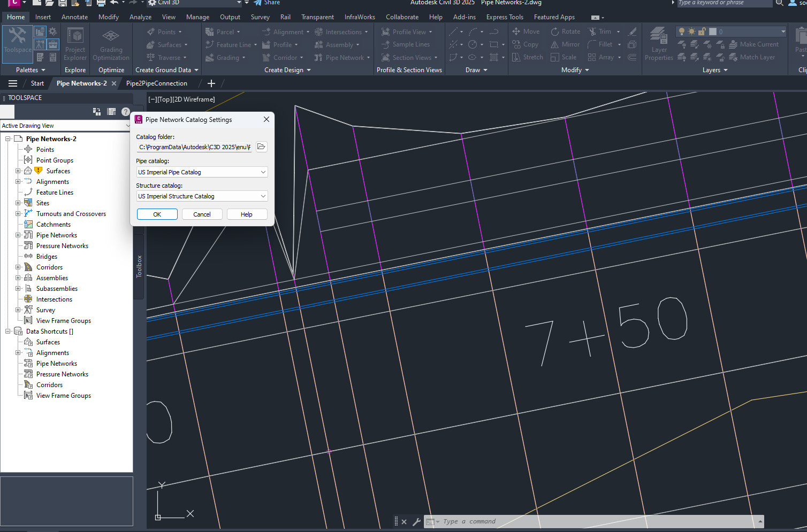
Task: Toggle the layer on/off lightbulb icon
Action: pyautogui.click(x=682, y=32)
